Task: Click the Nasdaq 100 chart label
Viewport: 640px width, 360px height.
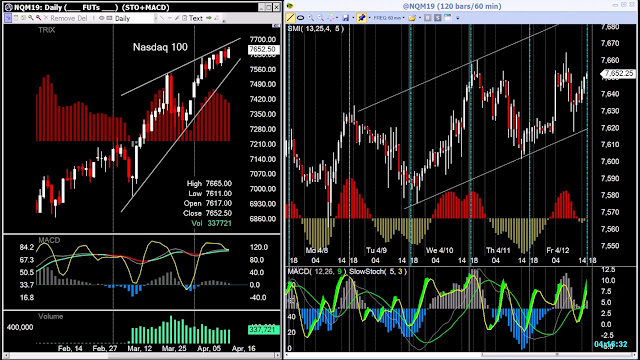Action: (x=160, y=47)
